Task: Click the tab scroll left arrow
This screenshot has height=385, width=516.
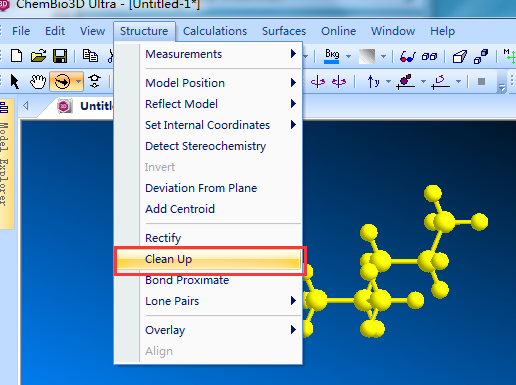Action: [26, 106]
